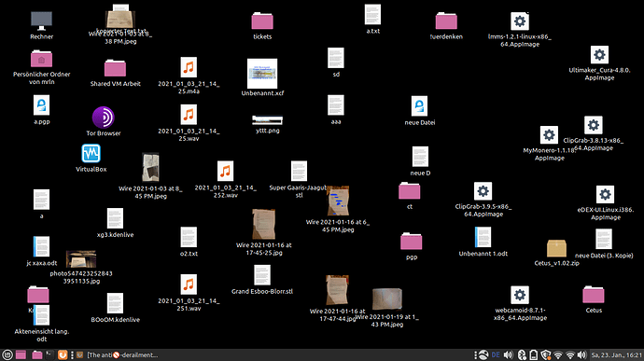Open the update manager shield icon

(545, 354)
